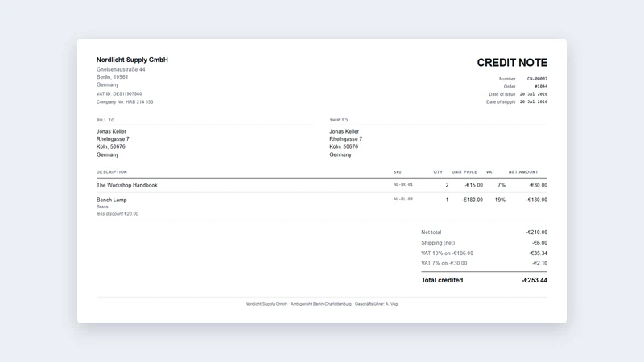Viewport: 644px width, 362px height.
Task: Click the "Date of supply" label
Action: [501, 102]
